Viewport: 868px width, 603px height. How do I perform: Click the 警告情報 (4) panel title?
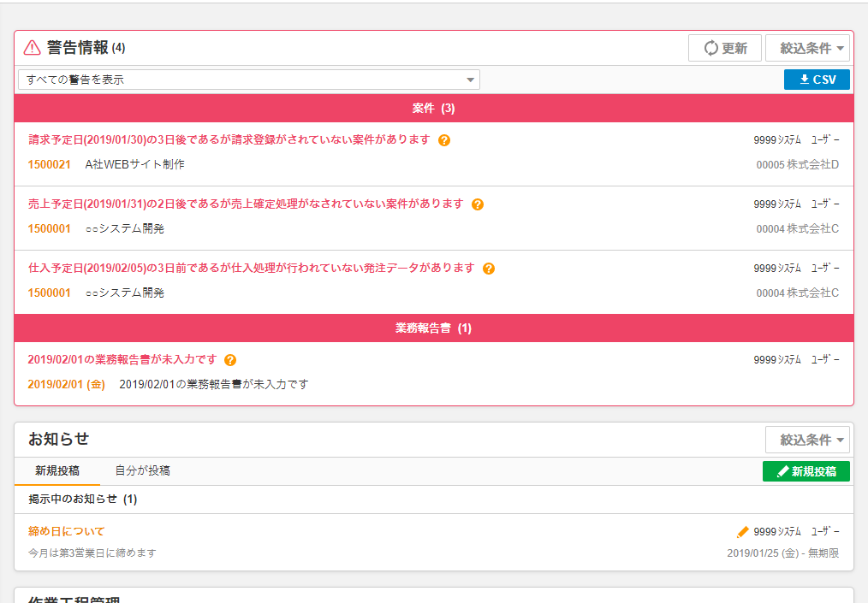(86, 48)
